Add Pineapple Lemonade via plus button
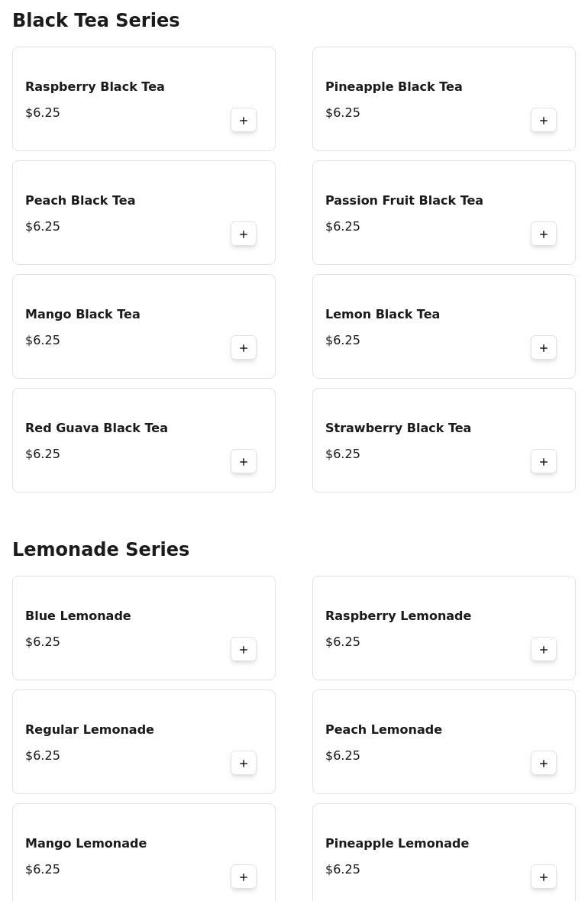Screen dimensions: 588x901 pyautogui.click(x=543, y=877)
